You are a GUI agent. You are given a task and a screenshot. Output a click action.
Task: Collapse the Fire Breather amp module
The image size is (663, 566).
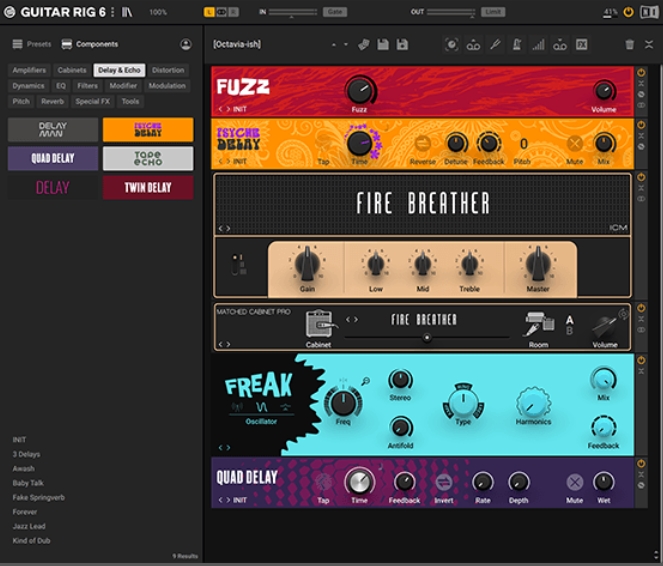(641, 188)
